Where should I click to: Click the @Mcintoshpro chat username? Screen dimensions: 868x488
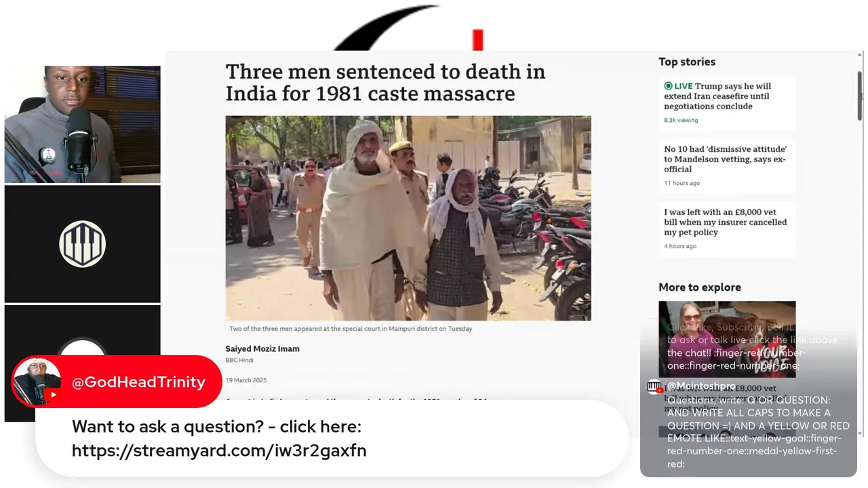[701, 386]
